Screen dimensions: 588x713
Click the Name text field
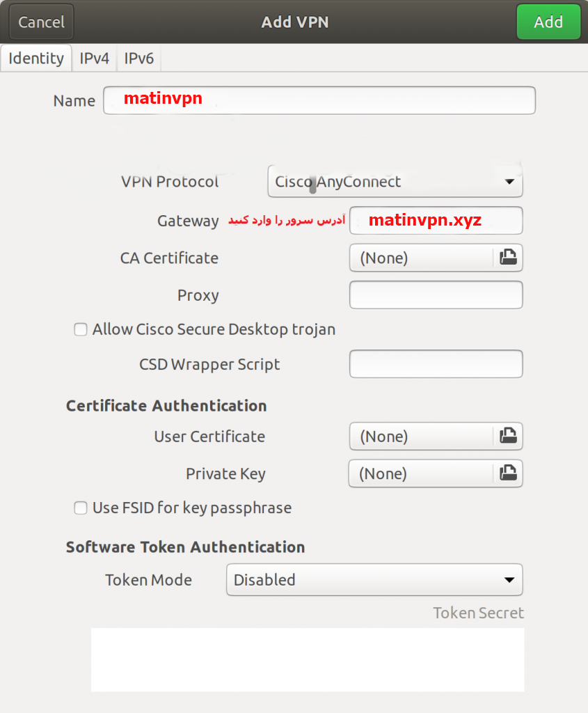(x=319, y=100)
